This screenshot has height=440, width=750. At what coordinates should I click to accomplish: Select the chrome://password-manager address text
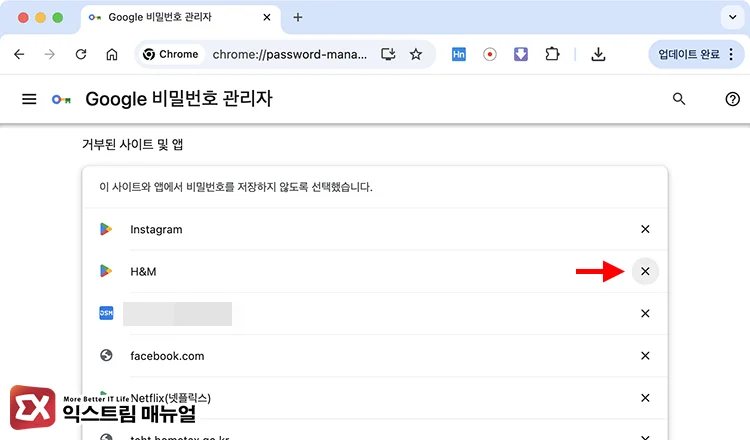point(290,55)
